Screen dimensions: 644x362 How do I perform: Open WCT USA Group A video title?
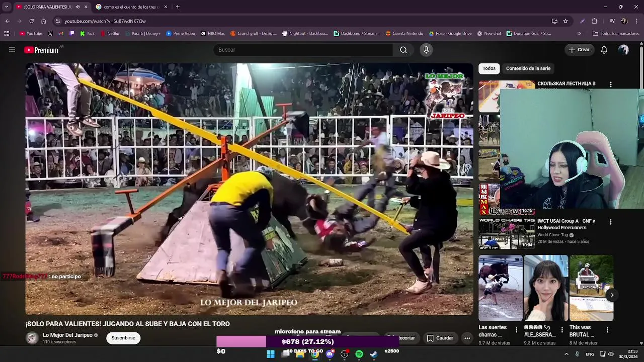coord(566,224)
